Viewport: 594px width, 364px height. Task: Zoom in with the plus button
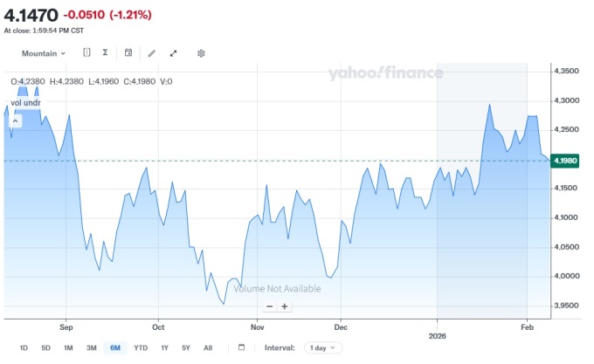pyautogui.click(x=285, y=306)
